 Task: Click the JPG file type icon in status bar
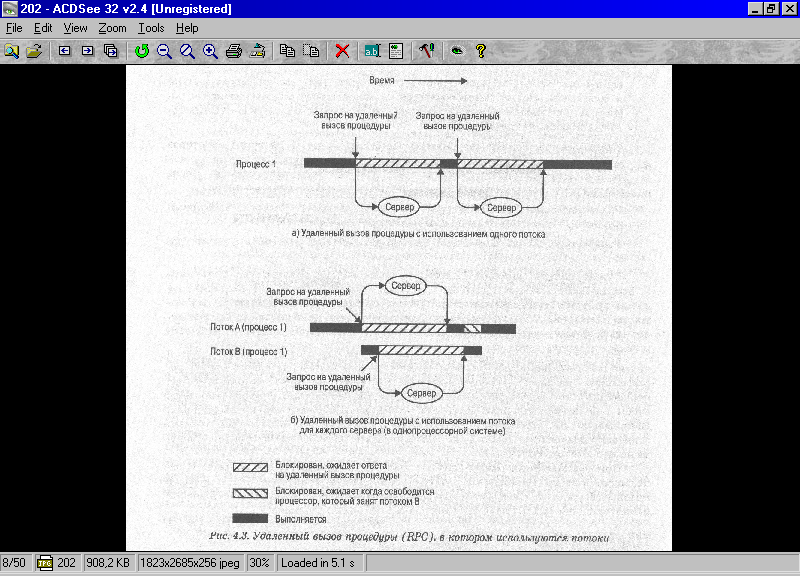coord(45,563)
